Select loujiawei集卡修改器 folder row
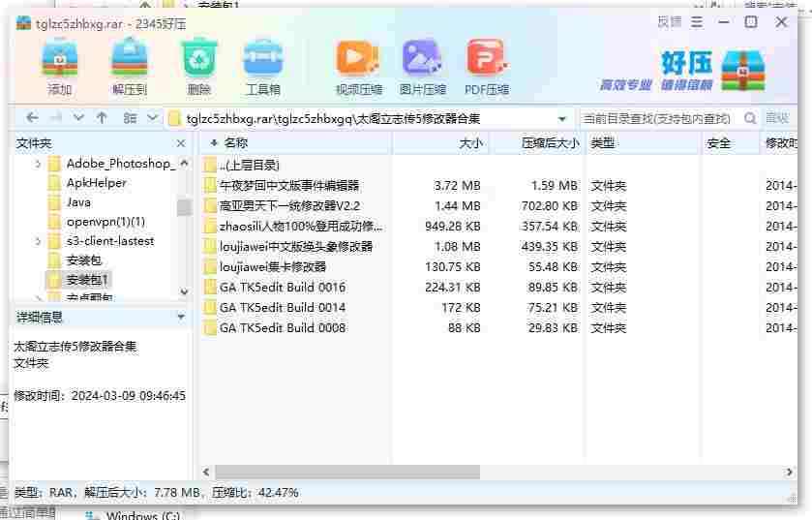 (499, 266)
